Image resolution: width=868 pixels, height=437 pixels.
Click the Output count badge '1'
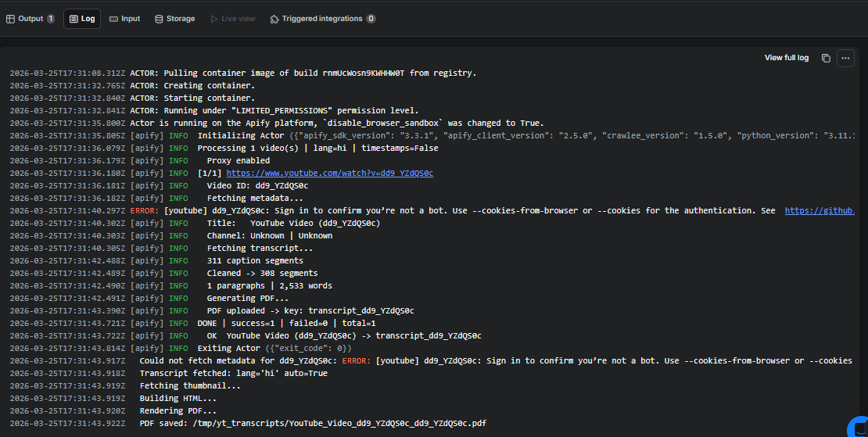[x=50, y=19]
